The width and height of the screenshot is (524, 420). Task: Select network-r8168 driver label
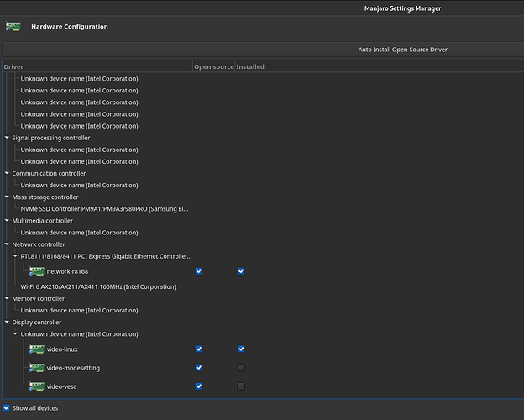67,271
